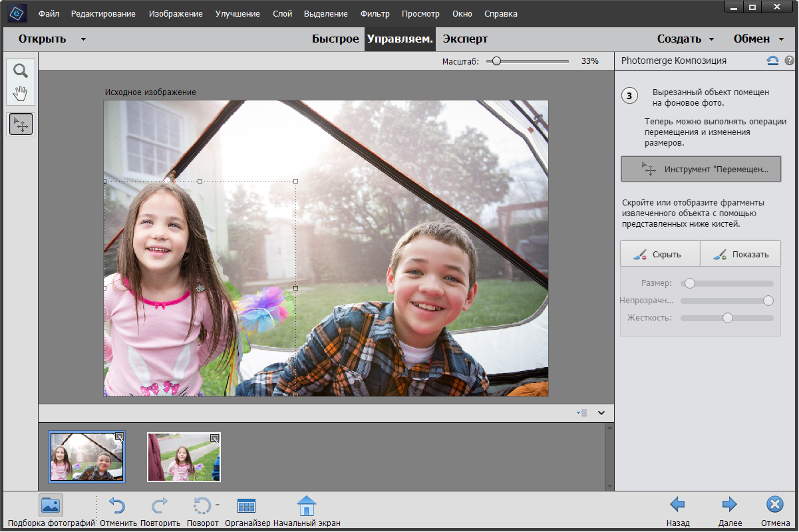Toggle the Подборка фотографий bin

[51, 506]
